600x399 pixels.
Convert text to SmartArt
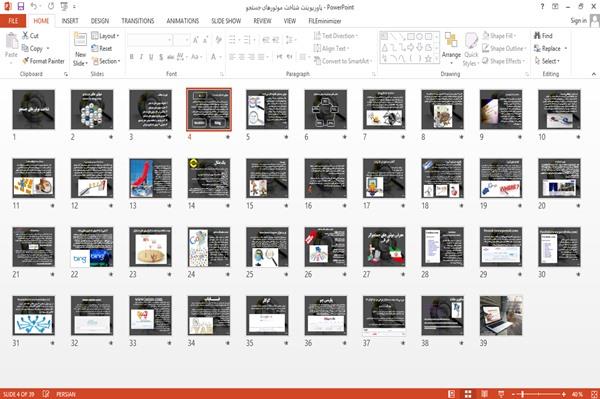(342, 61)
